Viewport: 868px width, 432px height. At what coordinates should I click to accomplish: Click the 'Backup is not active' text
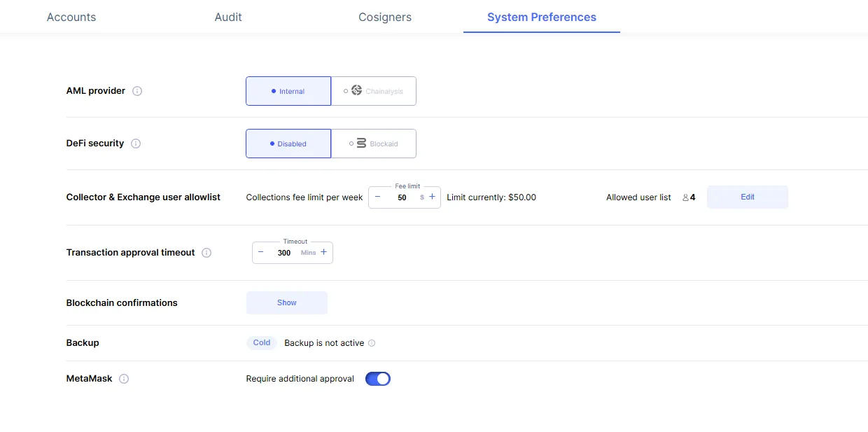pos(324,343)
